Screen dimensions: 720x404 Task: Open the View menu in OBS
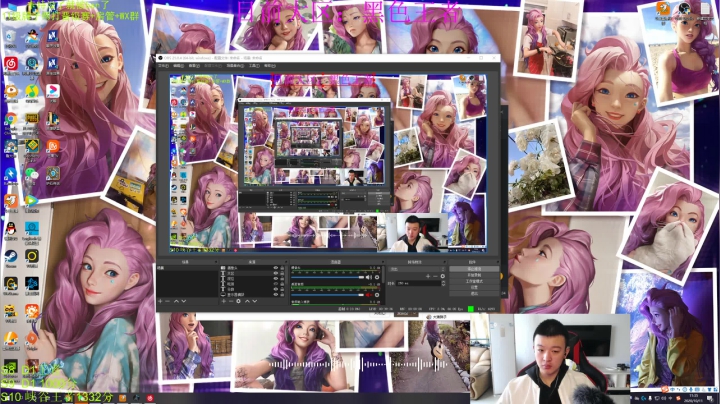(x=194, y=66)
